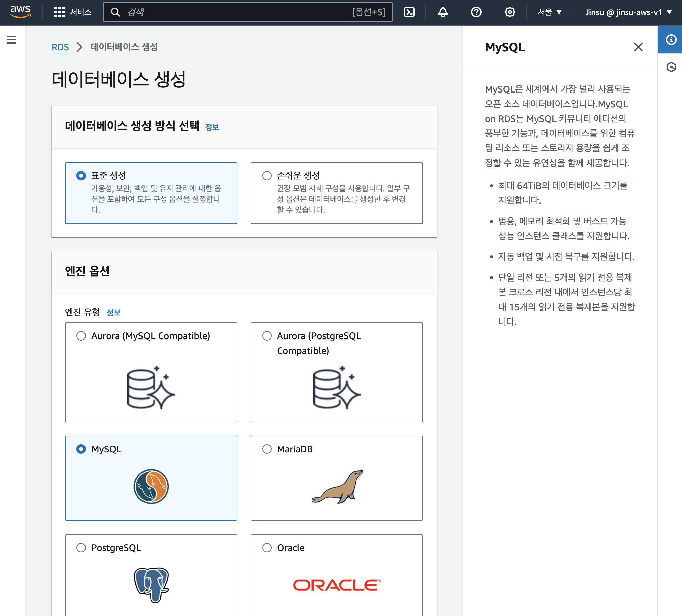Go to the RDS breadcrumb link
The image size is (682, 616).
pyautogui.click(x=60, y=47)
